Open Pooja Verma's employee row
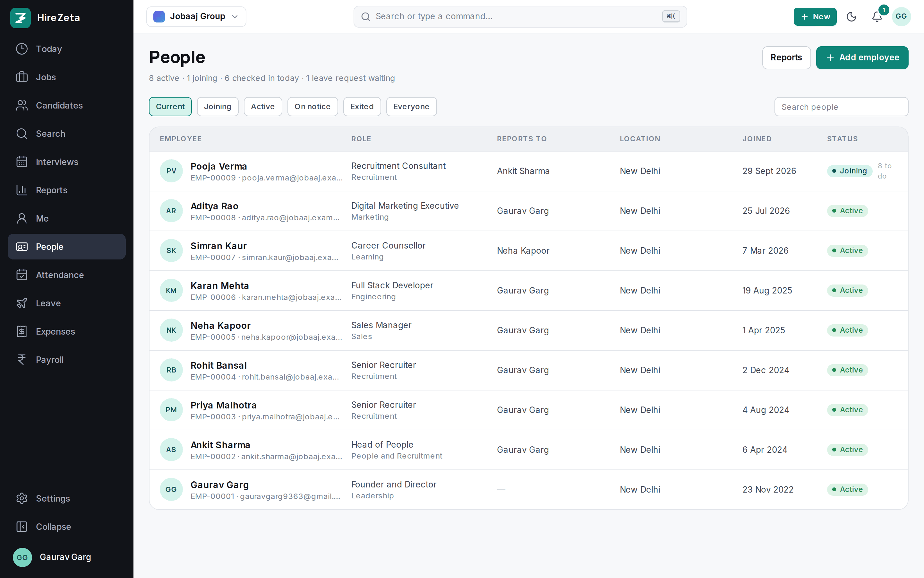The image size is (924, 578). coord(528,171)
